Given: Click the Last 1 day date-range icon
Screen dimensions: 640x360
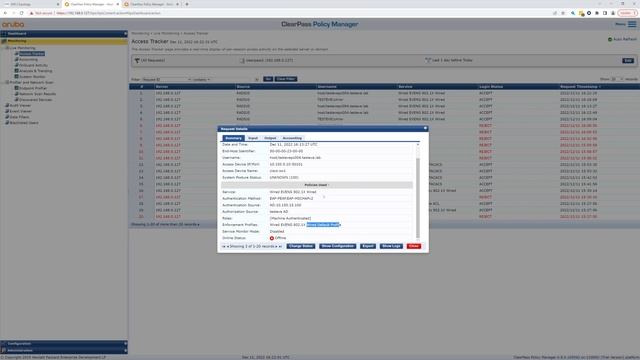Looking at the screenshot, I should (x=428, y=60).
